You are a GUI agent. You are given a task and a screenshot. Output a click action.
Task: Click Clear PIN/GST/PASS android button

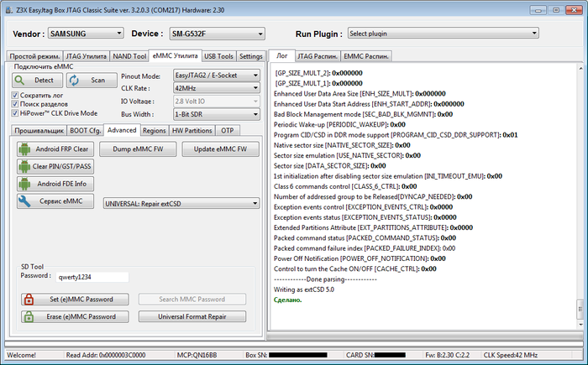55,166
